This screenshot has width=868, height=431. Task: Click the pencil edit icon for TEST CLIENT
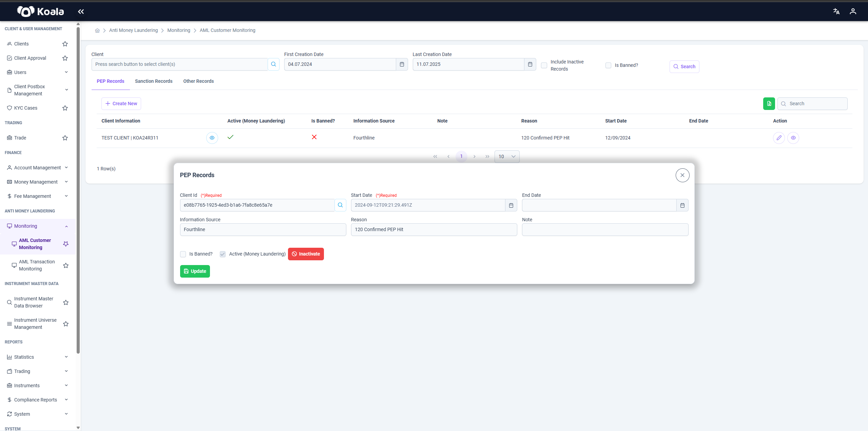779,138
